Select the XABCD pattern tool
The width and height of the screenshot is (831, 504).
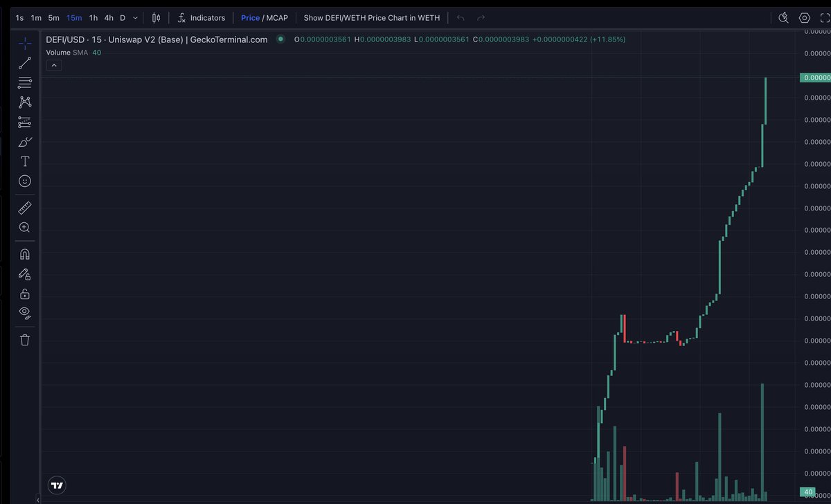point(25,102)
